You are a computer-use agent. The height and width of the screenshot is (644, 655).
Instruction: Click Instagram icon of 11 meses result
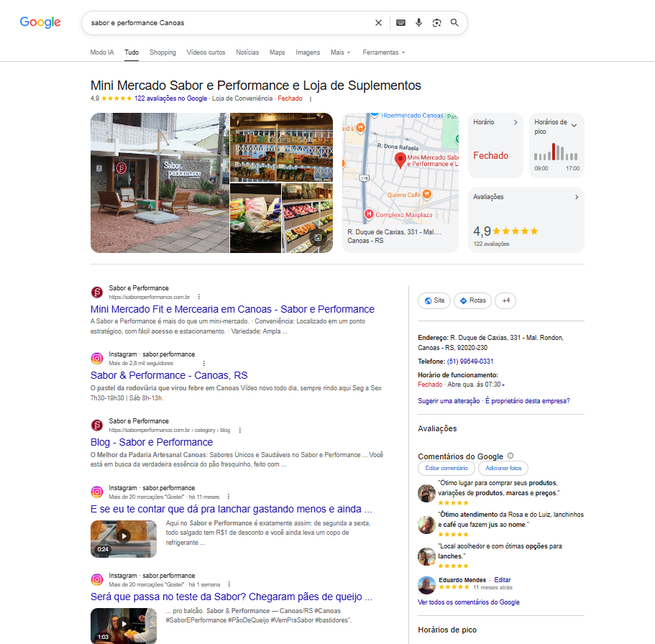[97, 492]
